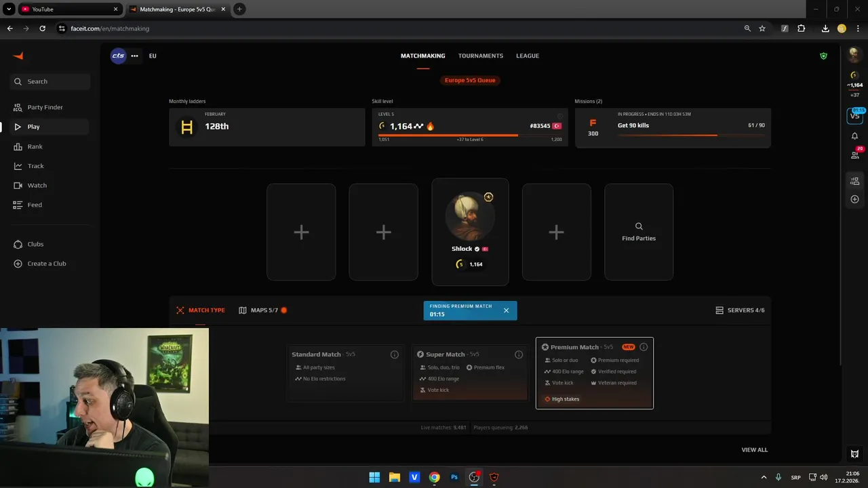Select the Super Match card
868x488 pixels.
coord(470,373)
